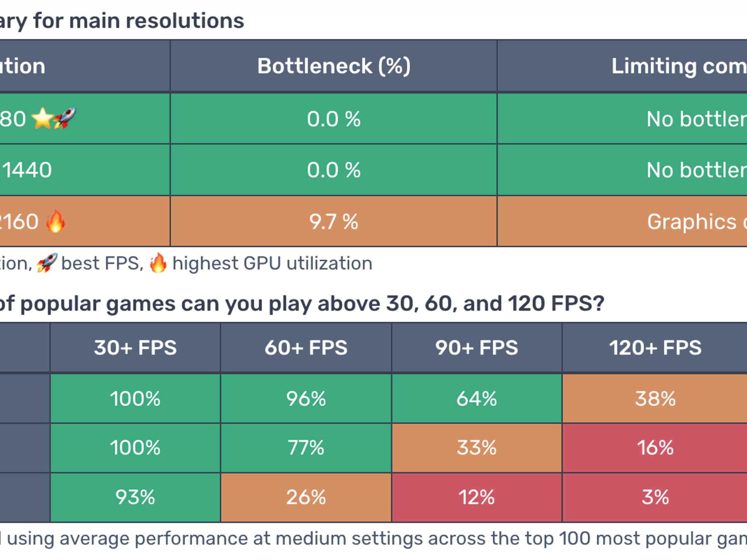Select the 60+ FPS column header
This screenshot has height=560, width=747.
point(306,347)
